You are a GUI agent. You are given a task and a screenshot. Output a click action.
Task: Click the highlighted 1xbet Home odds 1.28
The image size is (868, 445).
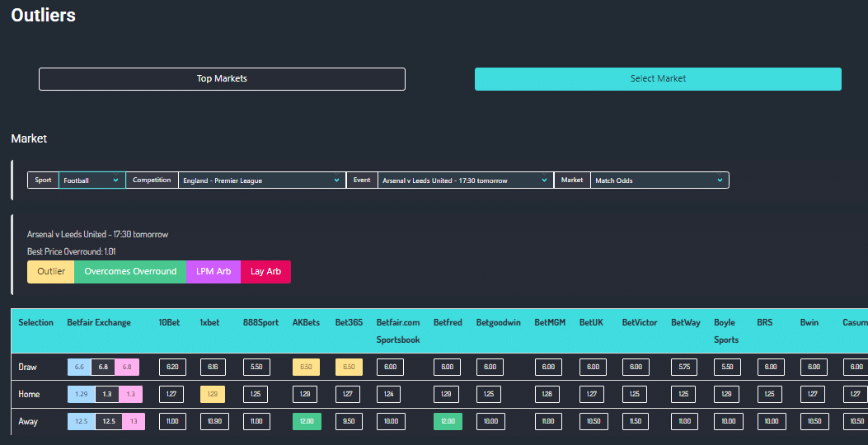(x=213, y=394)
